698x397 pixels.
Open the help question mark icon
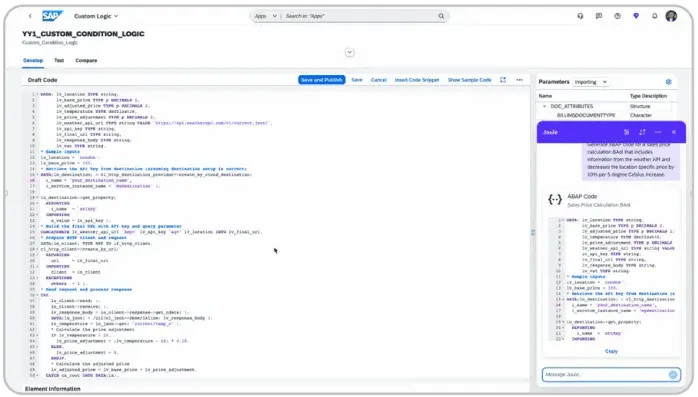click(617, 16)
